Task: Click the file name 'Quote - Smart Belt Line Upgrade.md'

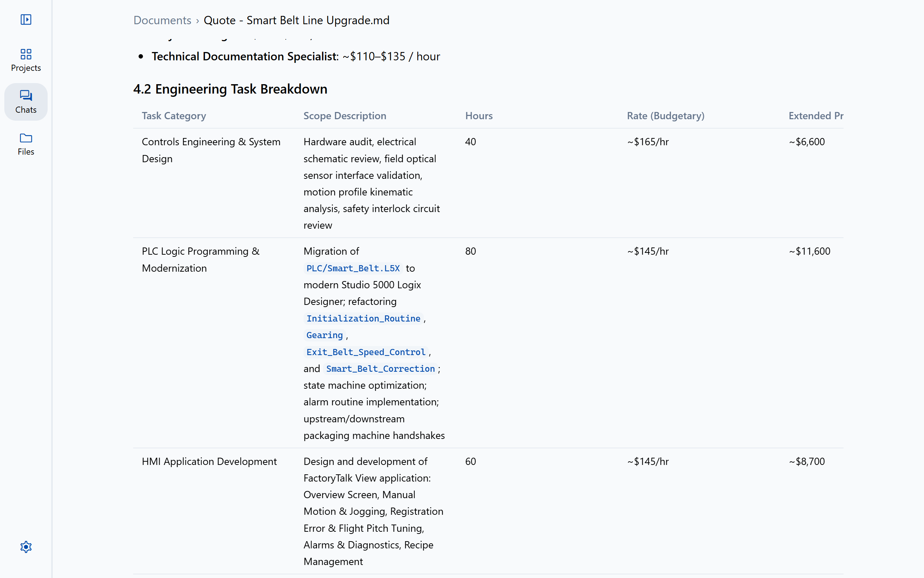Action: tap(297, 20)
